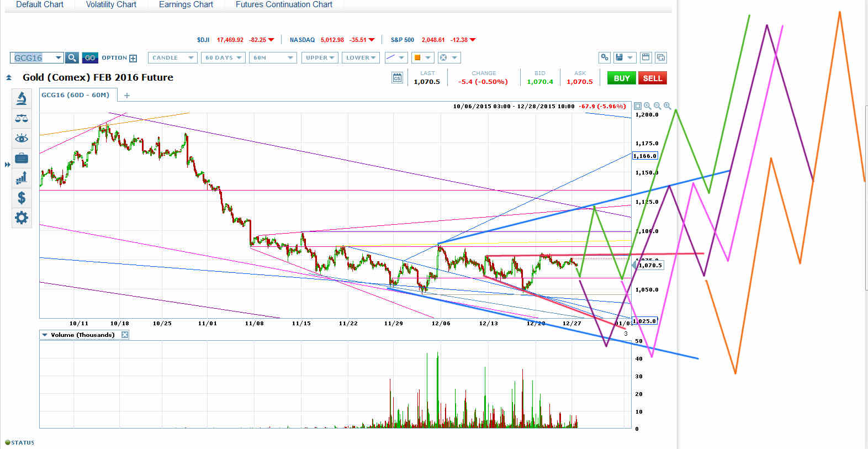Open the eye watchlist icon in the sidebar

22,138
